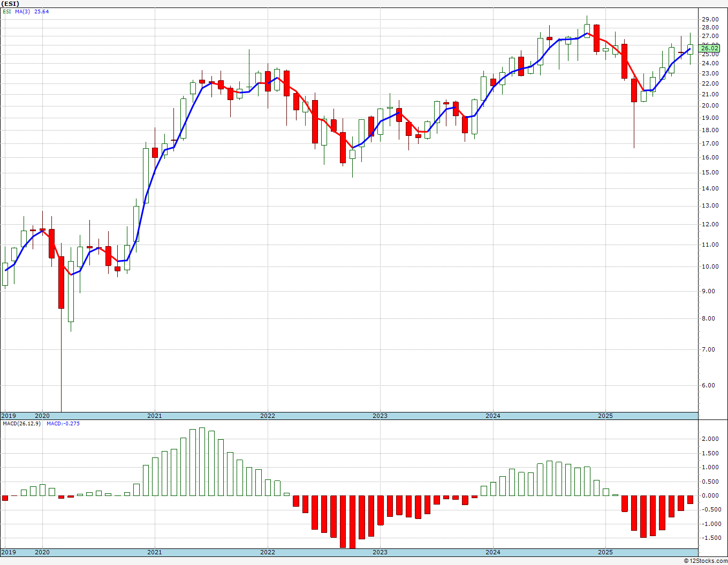
Task: Select the 21.00 price axis label
Action: click(x=710, y=95)
